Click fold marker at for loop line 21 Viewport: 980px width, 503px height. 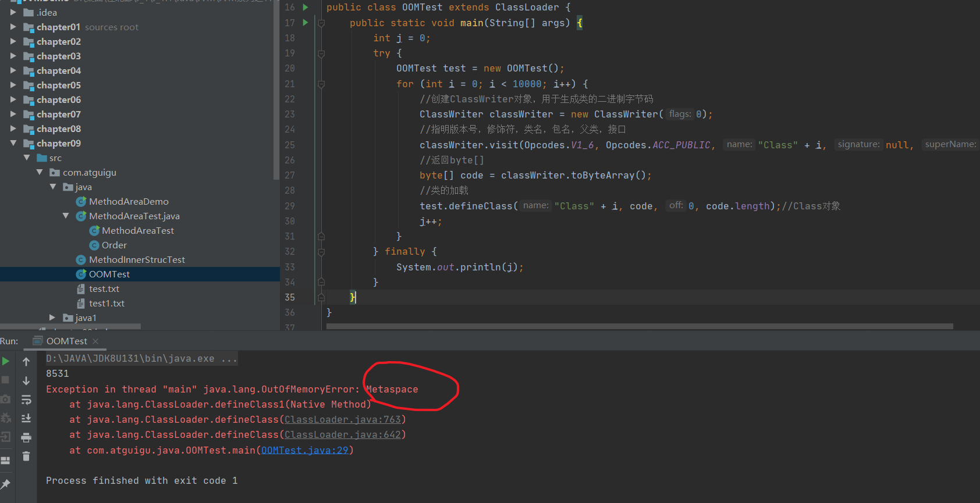pos(321,84)
